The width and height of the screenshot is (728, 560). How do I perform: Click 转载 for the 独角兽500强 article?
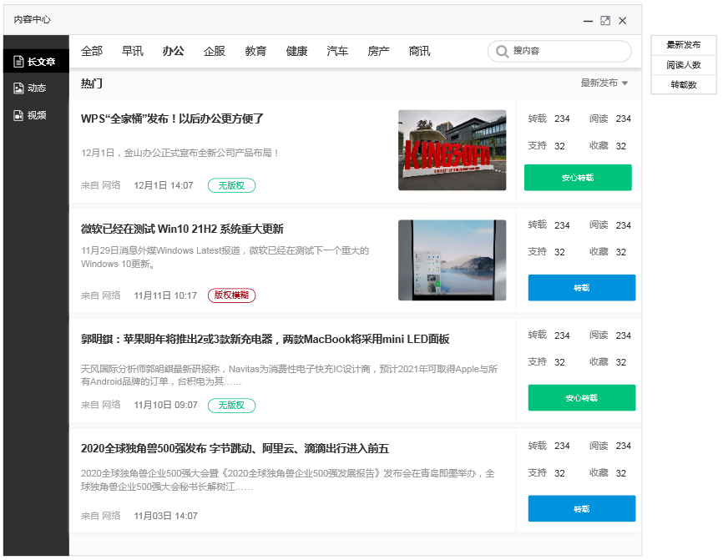point(582,508)
